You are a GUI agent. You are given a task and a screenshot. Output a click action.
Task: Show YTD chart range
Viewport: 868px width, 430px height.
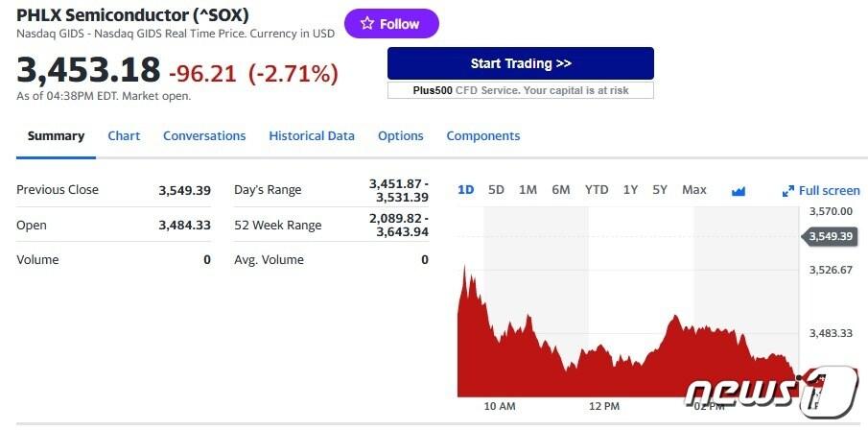tap(597, 190)
